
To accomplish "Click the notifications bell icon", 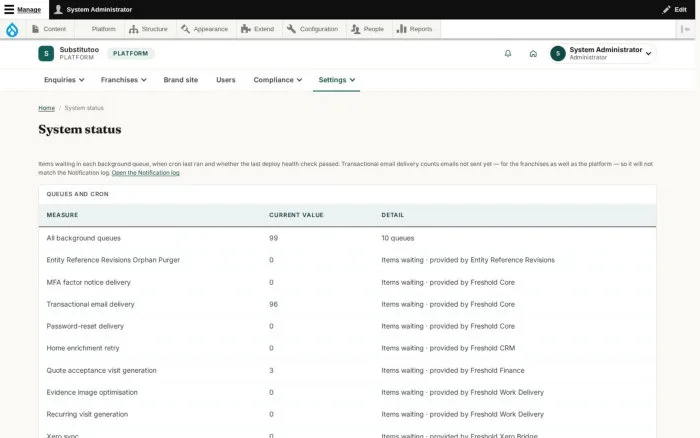I will (508, 54).
